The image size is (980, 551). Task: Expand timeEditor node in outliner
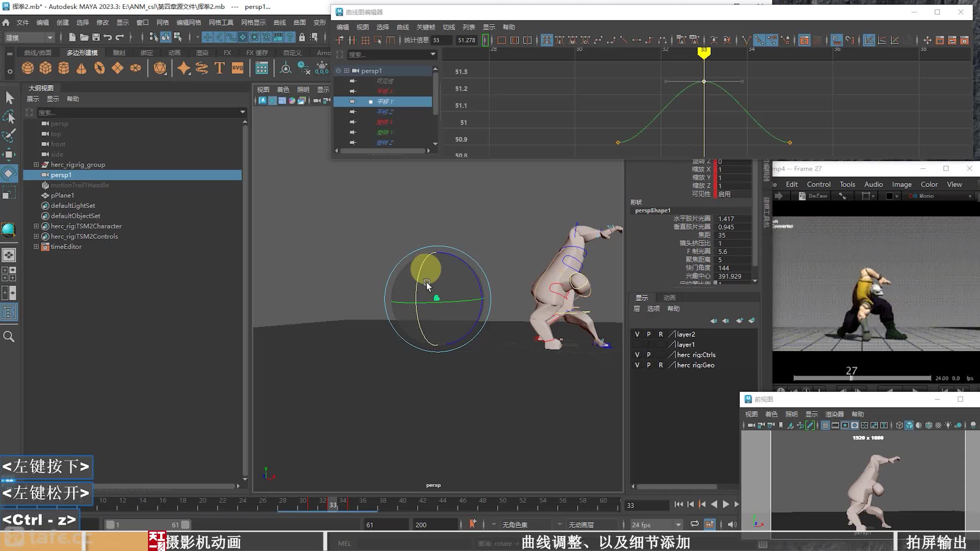point(36,247)
